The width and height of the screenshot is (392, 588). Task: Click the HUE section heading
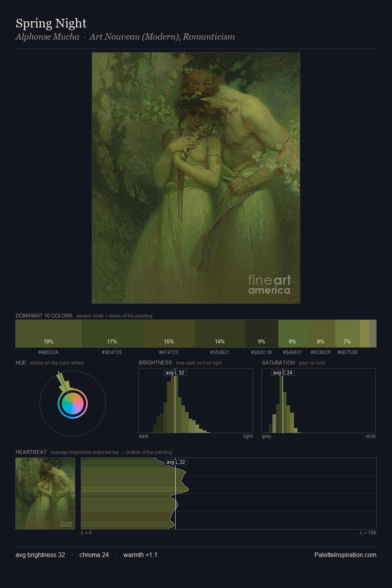tap(21, 363)
